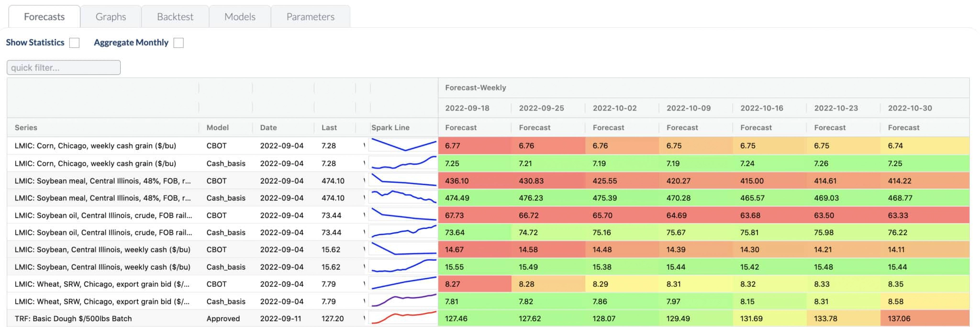Open the Backtest tab
Viewport: 980px width, 327px height.
tap(175, 17)
